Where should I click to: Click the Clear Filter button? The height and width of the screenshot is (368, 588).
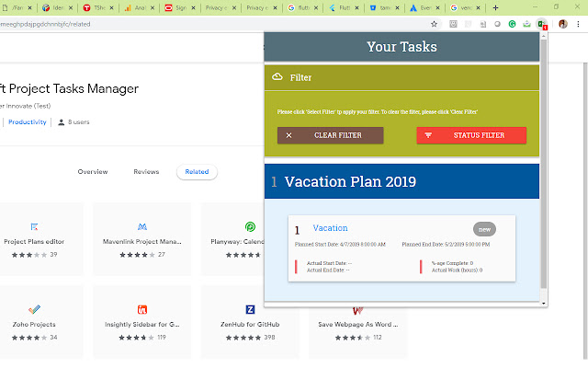[x=331, y=135]
